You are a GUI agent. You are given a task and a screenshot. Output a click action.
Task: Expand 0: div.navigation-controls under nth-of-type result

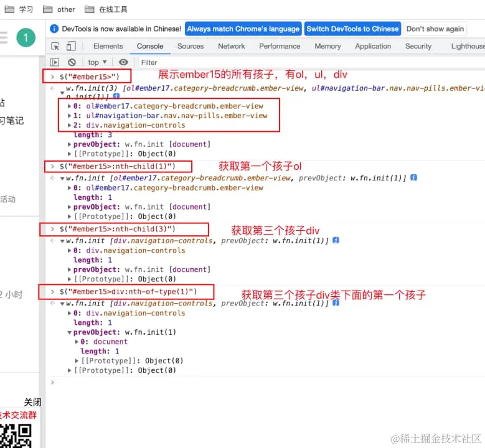(x=69, y=313)
